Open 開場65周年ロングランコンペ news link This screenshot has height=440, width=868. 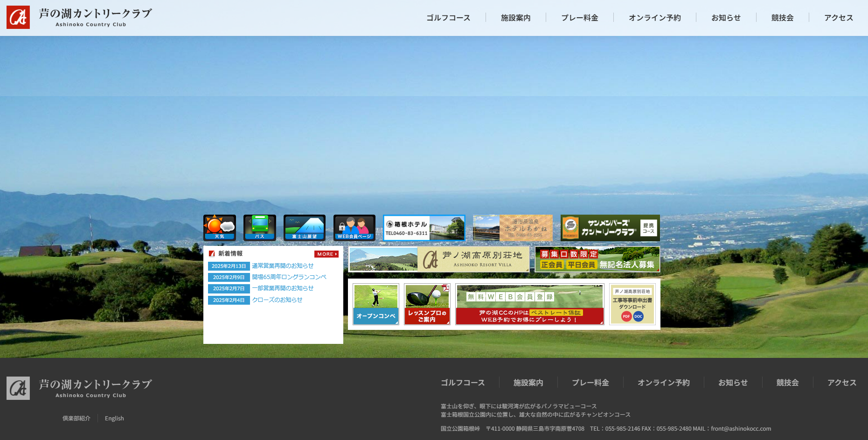coord(289,277)
